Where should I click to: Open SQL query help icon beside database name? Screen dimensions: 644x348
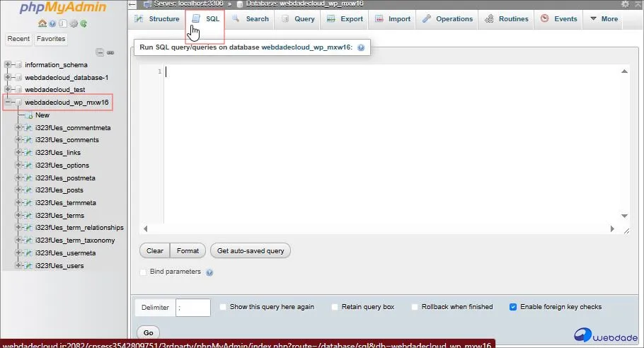coord(361,47)
